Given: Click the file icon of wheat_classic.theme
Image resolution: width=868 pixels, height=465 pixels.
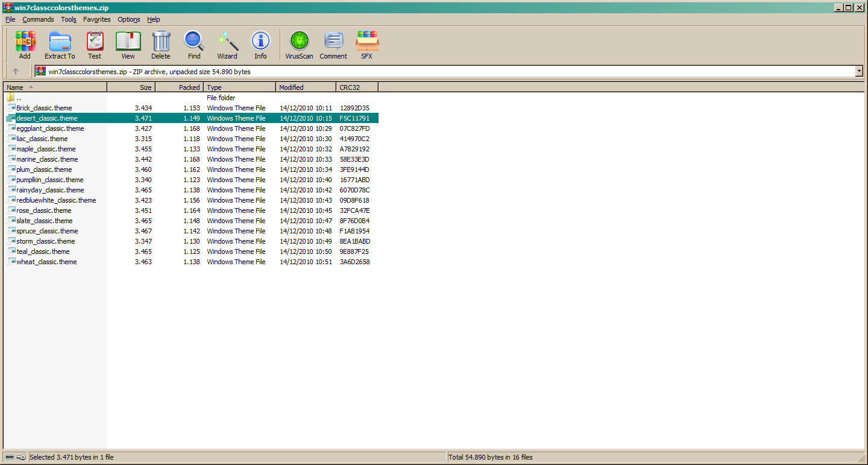Looking at the screenshot, I should pyautogui.click(x=11, y=262).
